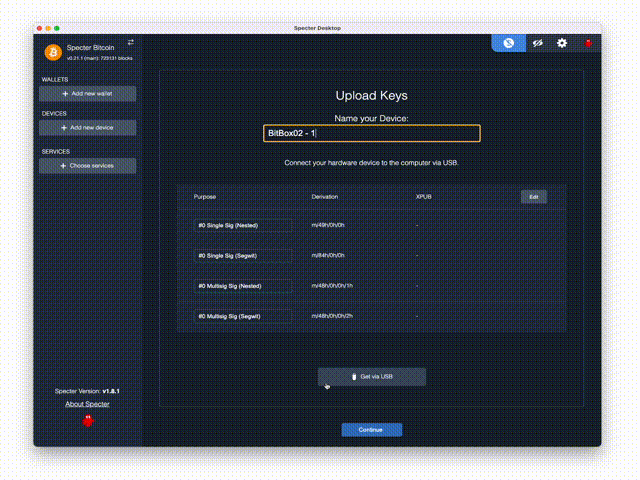Click Get via USB button
This screenshot has width=640, height=480.
point(372,377)
